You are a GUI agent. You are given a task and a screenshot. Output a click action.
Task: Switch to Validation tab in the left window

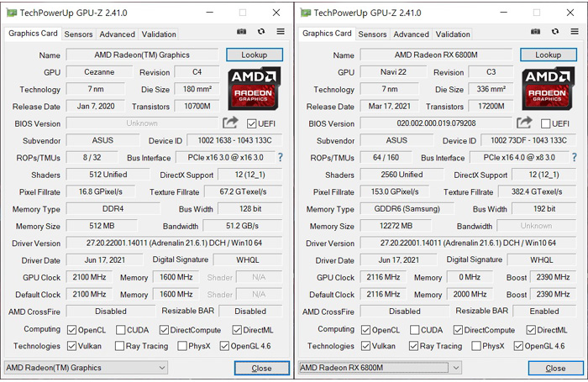click(x=159, y=34)
